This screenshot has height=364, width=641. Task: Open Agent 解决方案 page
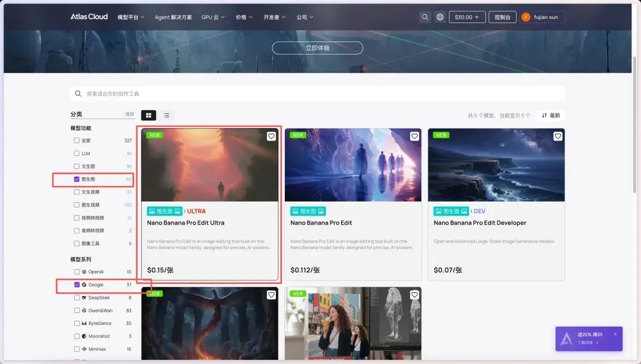coord(173,17)
